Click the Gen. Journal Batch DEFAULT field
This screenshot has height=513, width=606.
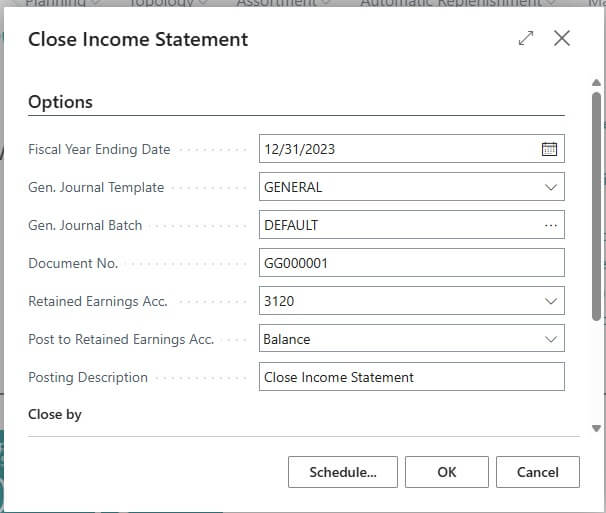click(x=412, y=225)
